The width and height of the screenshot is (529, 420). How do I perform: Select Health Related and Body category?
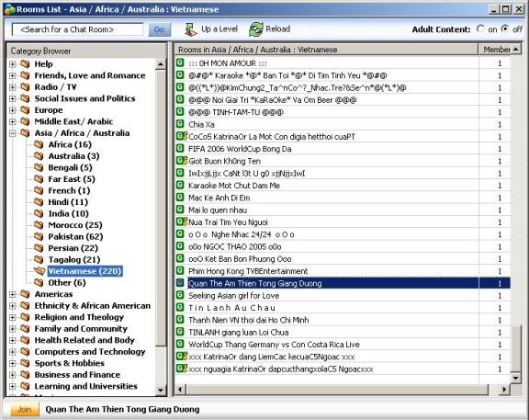coord(84,340)
